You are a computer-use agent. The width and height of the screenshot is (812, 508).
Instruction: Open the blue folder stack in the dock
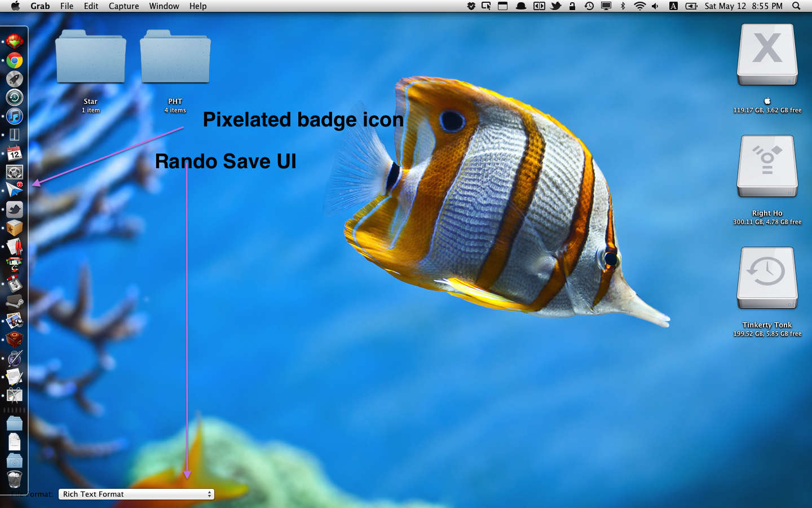point(15,423)
